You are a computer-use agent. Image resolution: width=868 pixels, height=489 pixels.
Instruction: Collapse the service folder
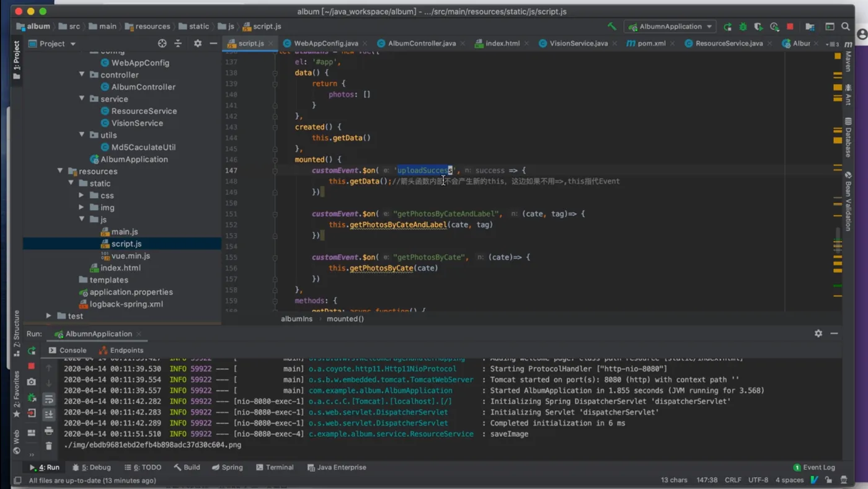[82, 99]
